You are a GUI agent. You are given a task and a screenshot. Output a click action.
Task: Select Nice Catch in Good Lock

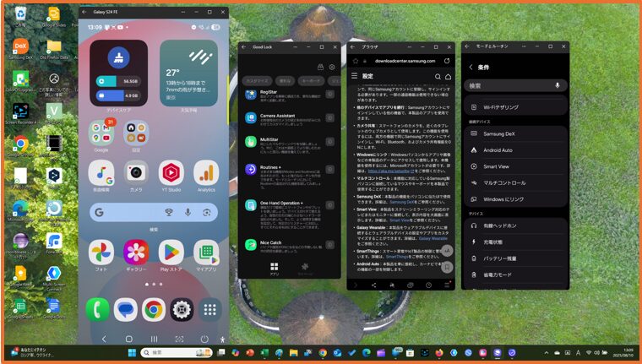(289, 245)
